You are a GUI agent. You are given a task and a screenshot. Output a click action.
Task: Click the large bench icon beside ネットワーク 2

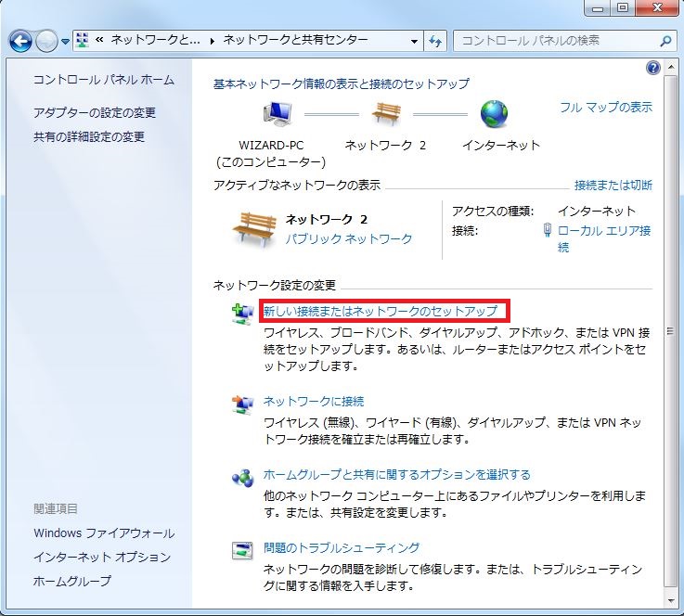[252, 225]
